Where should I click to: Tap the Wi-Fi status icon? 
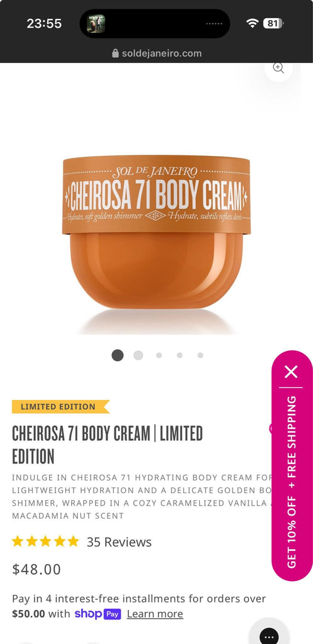[252, 23]
